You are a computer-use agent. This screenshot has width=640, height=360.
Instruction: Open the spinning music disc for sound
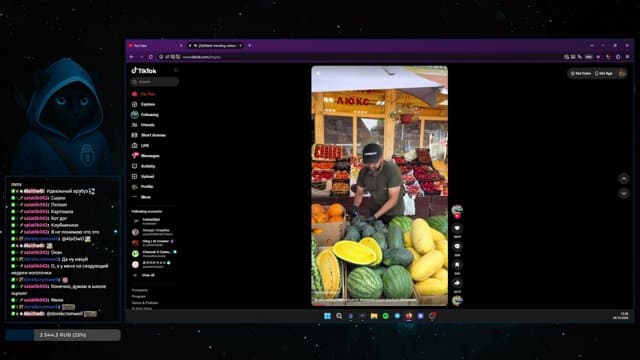tap(457, 301)
